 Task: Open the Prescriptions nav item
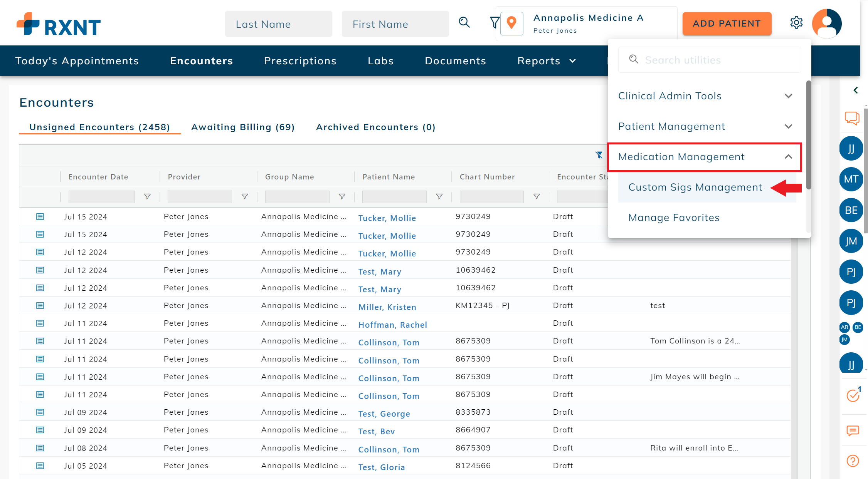pos(300,61)
